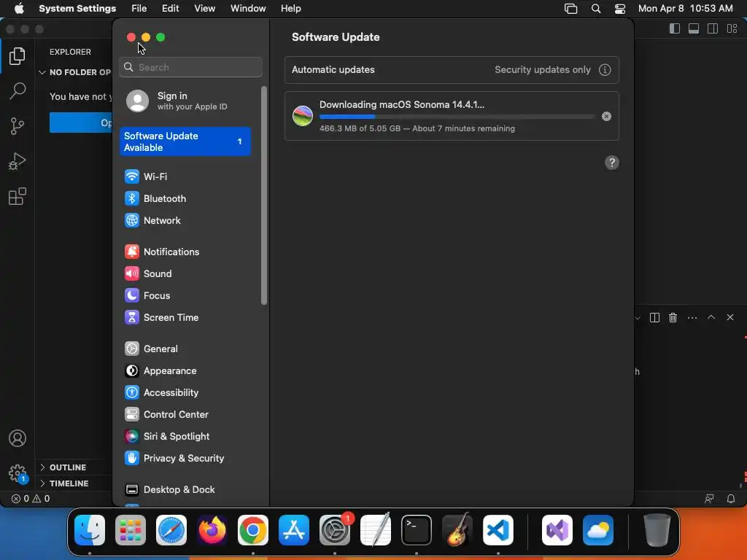The image size is (747, 560).
Task: Open VS Code Accounts icon
Action: [x=18, y=438]
